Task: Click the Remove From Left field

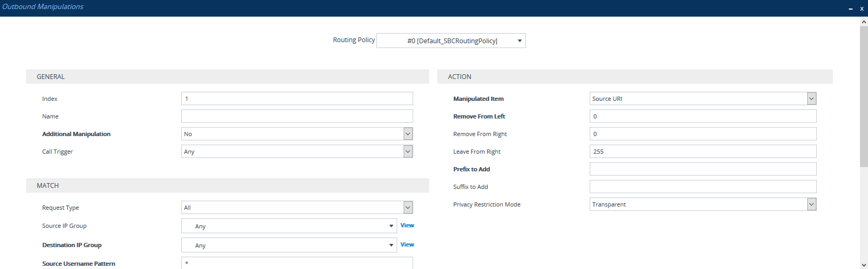Action: pyautogui.click(x=702, y=116)
